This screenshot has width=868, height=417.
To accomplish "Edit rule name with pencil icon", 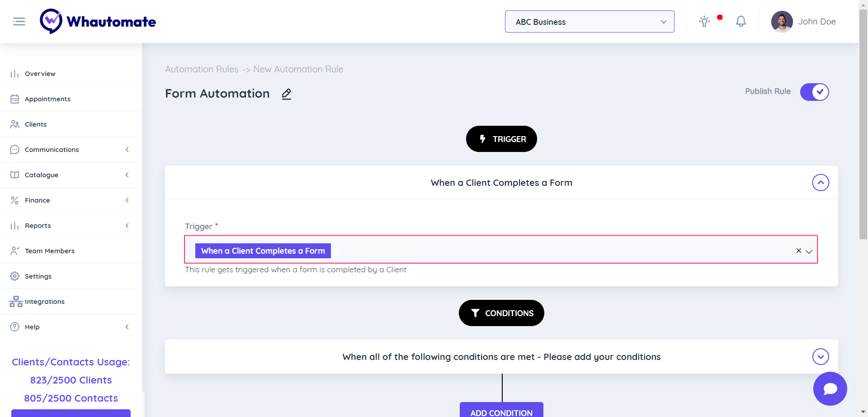I will [287, 94].
